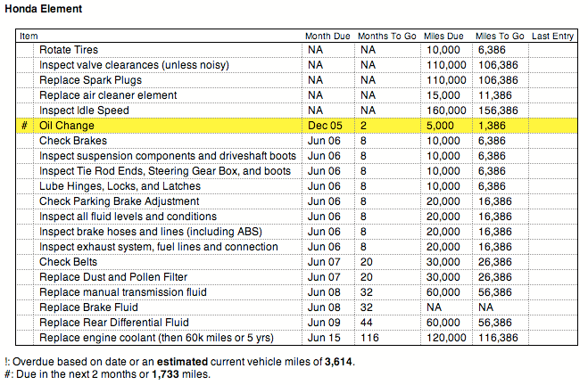The image size is (588, 385).
Task: Select Replace Dust and Pollen Filter item
Action: pyautogui.click(x=113, y=277)
